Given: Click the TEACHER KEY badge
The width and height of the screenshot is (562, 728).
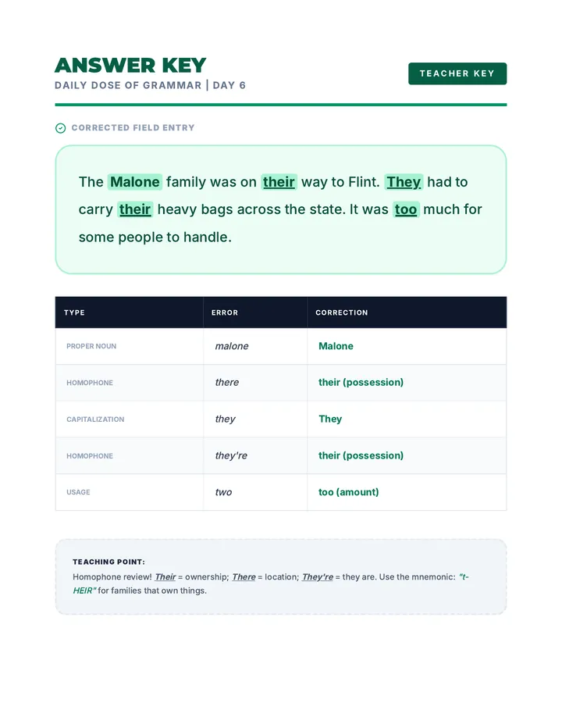Looking at the screenshot, I should [457, 73].
